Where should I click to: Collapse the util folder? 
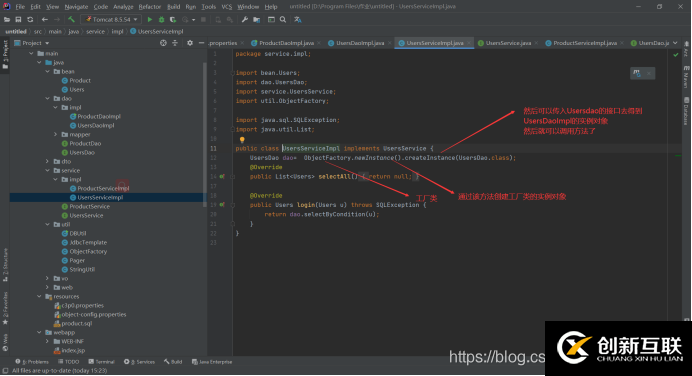click(x=47, y=225)
